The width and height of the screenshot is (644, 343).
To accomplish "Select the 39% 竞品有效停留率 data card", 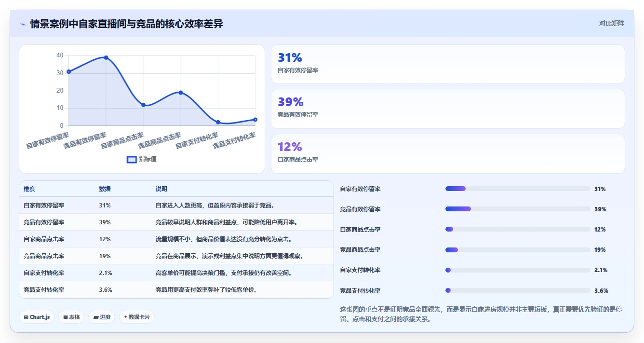I will click(448, 109).
